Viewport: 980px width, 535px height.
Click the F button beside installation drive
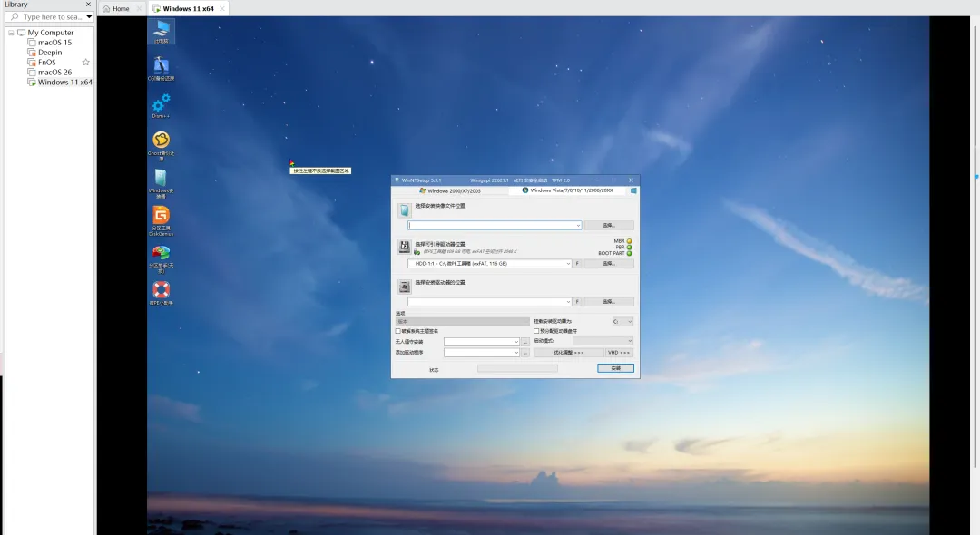577,302
